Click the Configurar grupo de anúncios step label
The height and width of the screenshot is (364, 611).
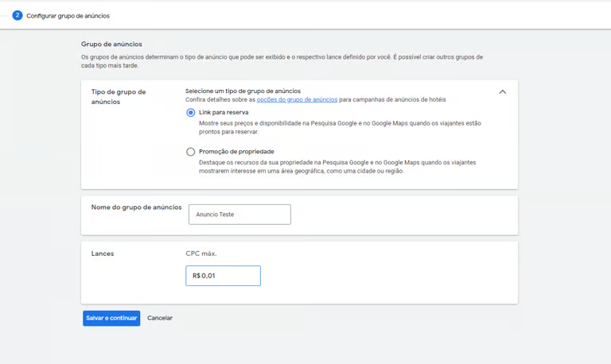coord(68,16)
